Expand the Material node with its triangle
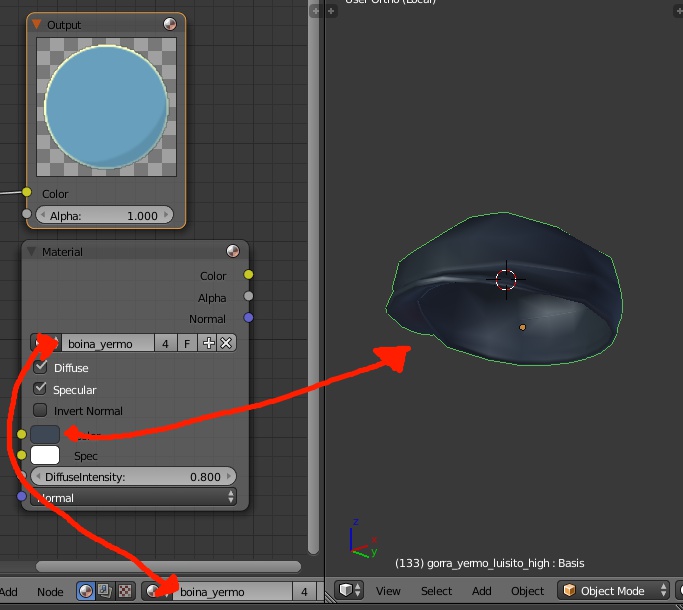This screenshot has width=683, height=610. (31, 251)
